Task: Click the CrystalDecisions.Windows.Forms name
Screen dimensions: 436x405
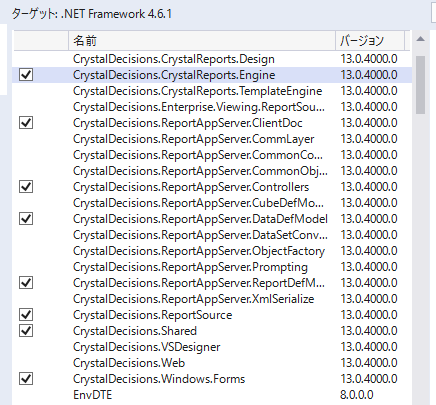Action: point(159,379)
